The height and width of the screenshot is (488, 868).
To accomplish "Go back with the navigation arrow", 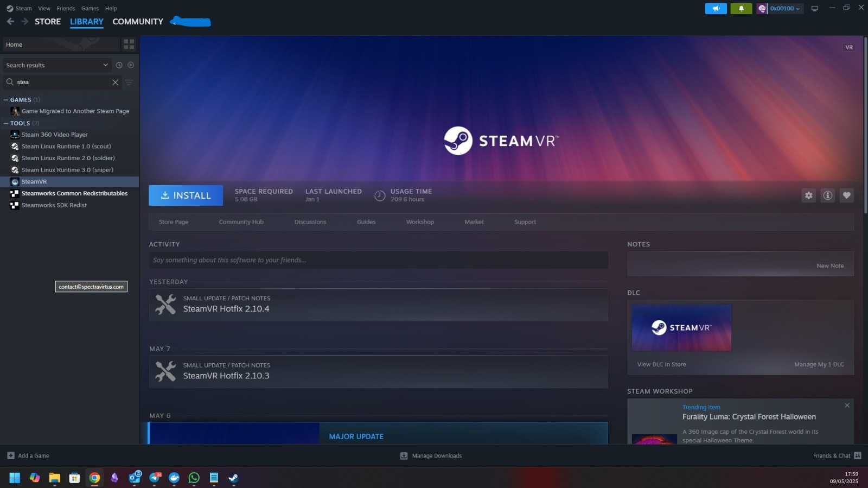I will [10, 21].
